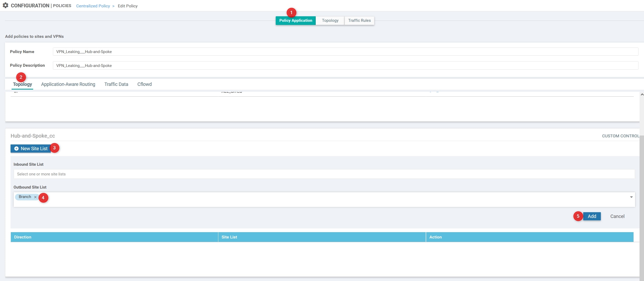Click the Centralized Policy breadcrumb link

click(x=93, y=6)
